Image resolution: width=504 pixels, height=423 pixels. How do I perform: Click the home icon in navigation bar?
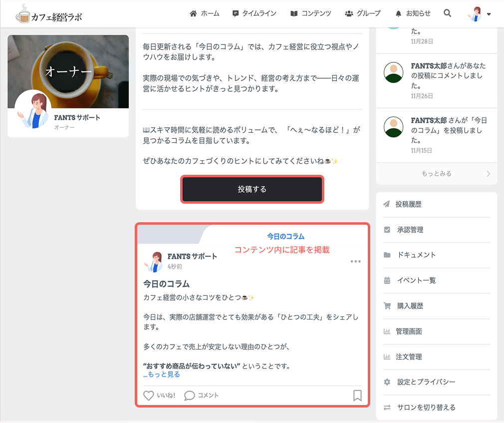pos(193,13)
